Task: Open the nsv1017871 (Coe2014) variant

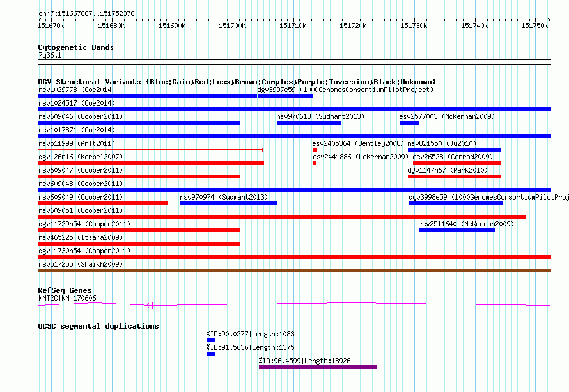Action: point(294,136)
